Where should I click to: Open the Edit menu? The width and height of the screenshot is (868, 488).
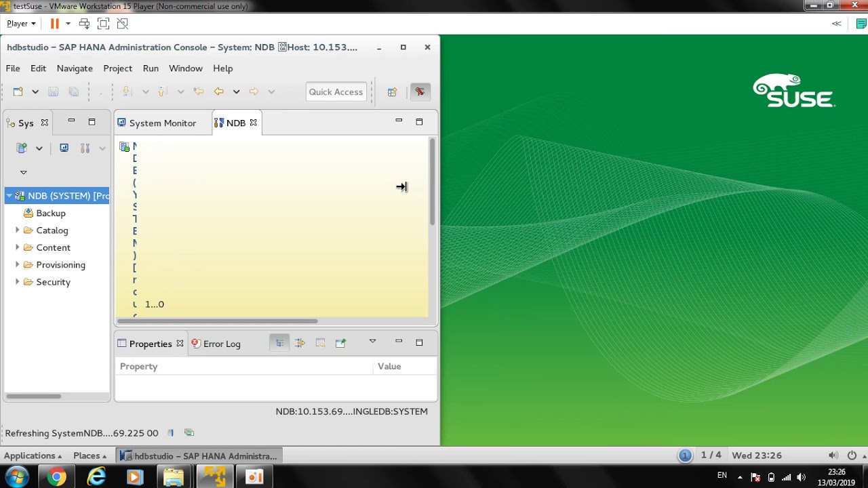coord(38,68)
